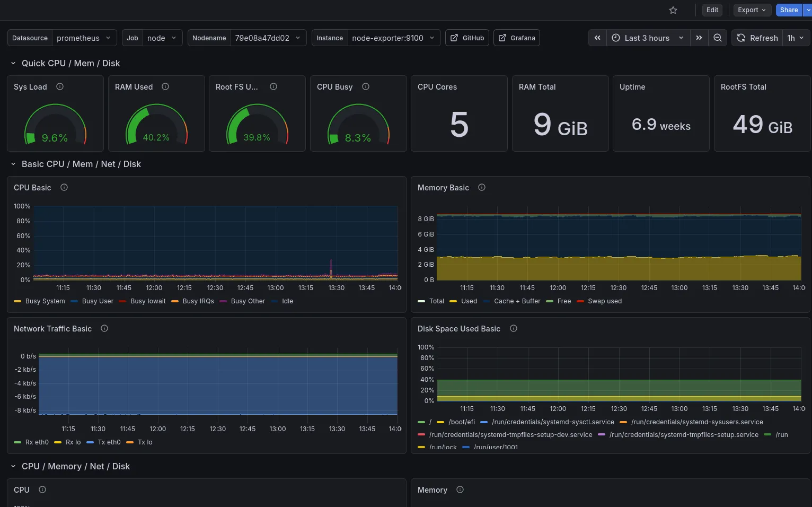The height and width of the screenshot is (507, 812).
Task: Show the Memory Basic panel info tooltip
Action: click(x=481, y=187)
